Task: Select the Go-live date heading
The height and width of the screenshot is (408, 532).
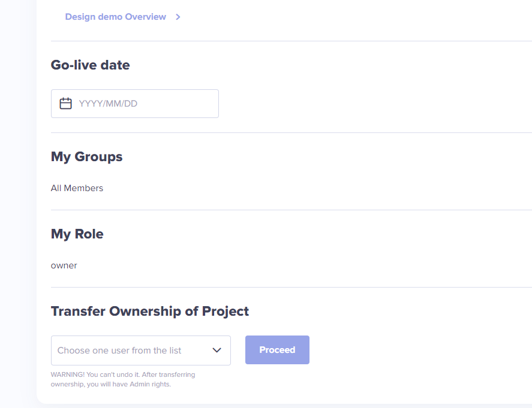Action: point(90,65)
